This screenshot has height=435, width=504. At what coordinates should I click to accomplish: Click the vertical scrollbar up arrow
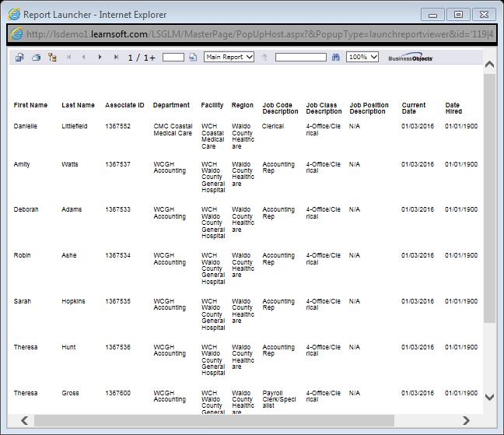[489, 65]
